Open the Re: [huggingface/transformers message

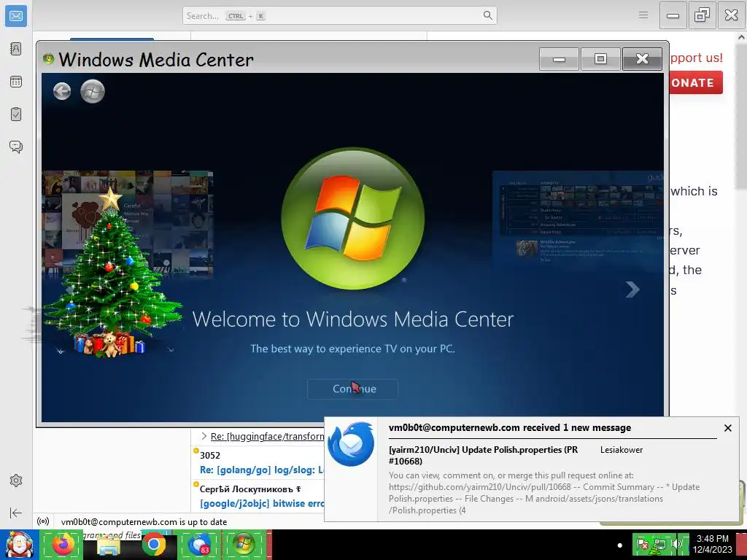267,436
